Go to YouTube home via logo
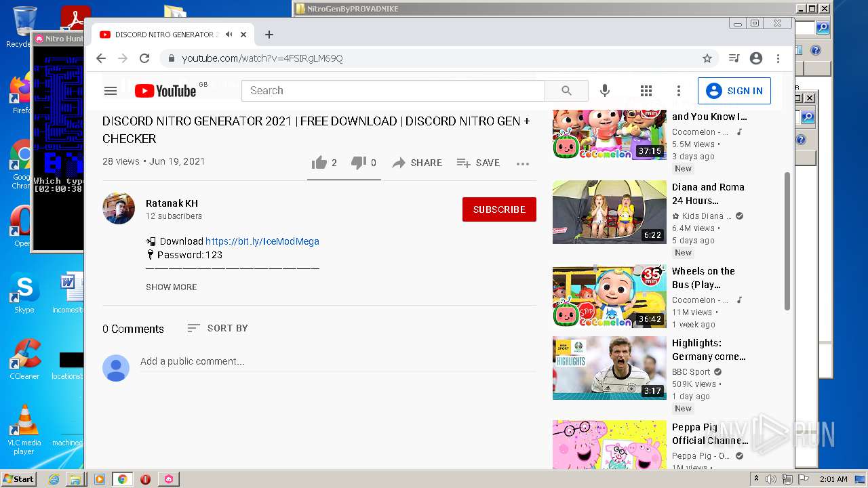Viewport: 868px width, 488px height. click(x=165, y=91)
